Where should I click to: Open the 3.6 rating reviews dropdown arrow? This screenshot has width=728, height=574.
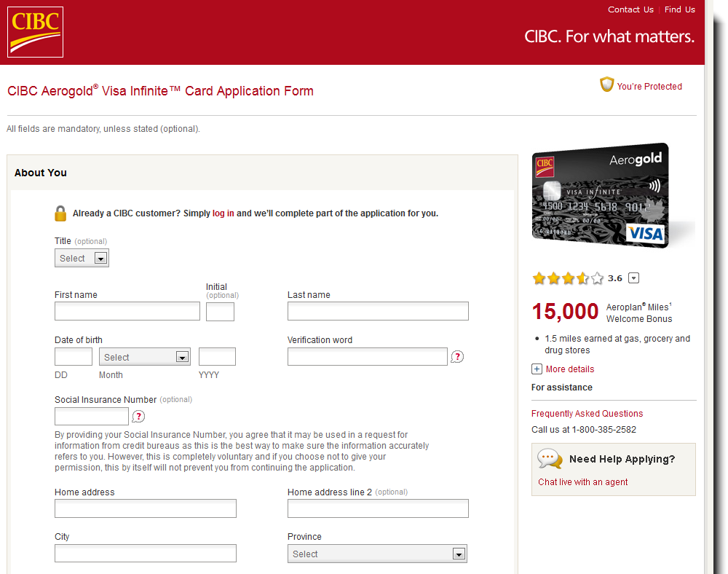[633, 278]
